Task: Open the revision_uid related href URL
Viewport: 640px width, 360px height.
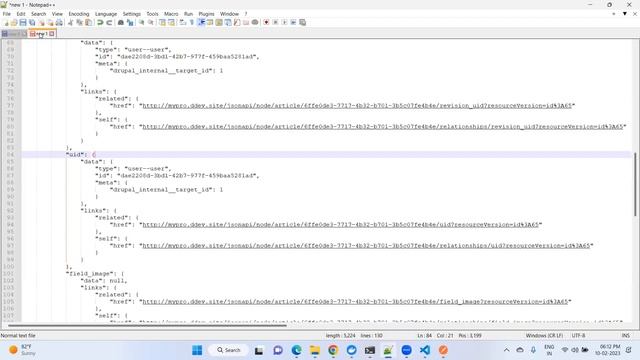Action: tap(357, 106)
